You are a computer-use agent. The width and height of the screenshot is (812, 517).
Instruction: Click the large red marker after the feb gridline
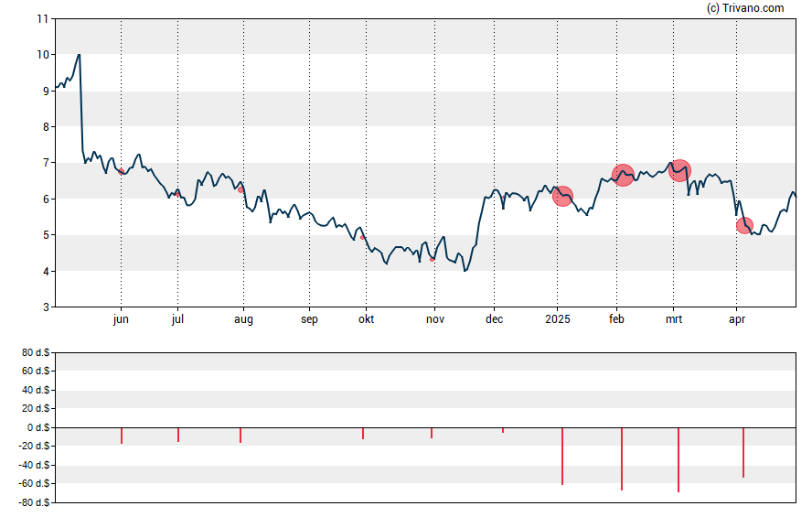pyautogui.click(x=623, y=175)
